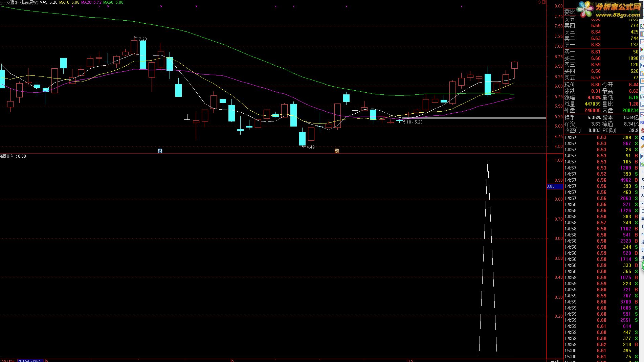Click the 涨幅 4.93% change value
This screenshot has width=644, height=362.
pos(594,97)
